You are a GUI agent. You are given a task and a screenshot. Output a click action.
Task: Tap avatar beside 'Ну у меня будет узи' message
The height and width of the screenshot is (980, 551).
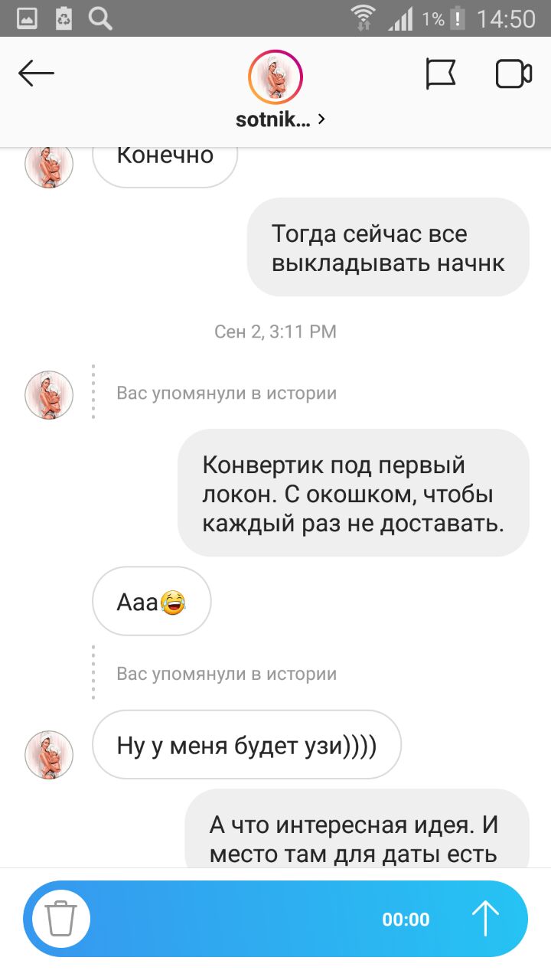(x=49, y=755)
